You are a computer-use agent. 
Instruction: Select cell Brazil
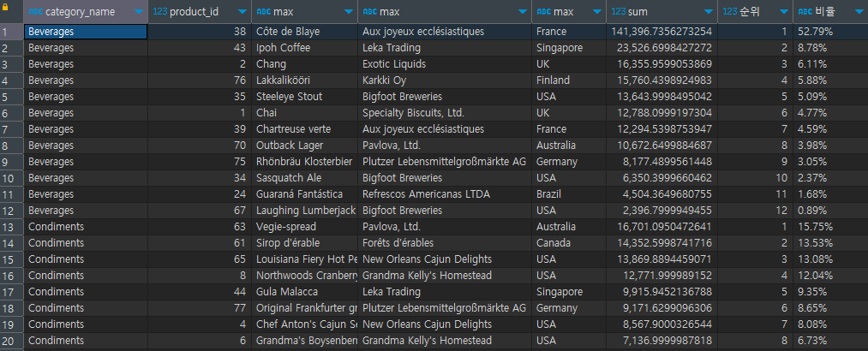click(x=569, y=194)
